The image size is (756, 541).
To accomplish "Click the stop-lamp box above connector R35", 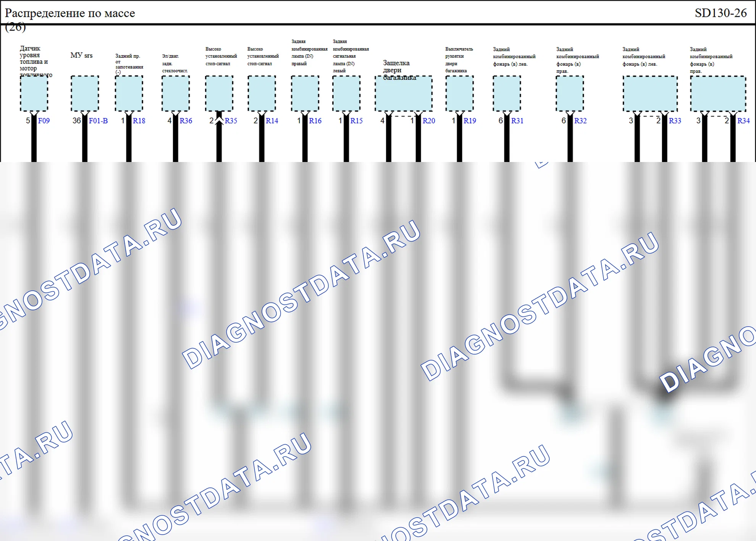I will 219,94.
